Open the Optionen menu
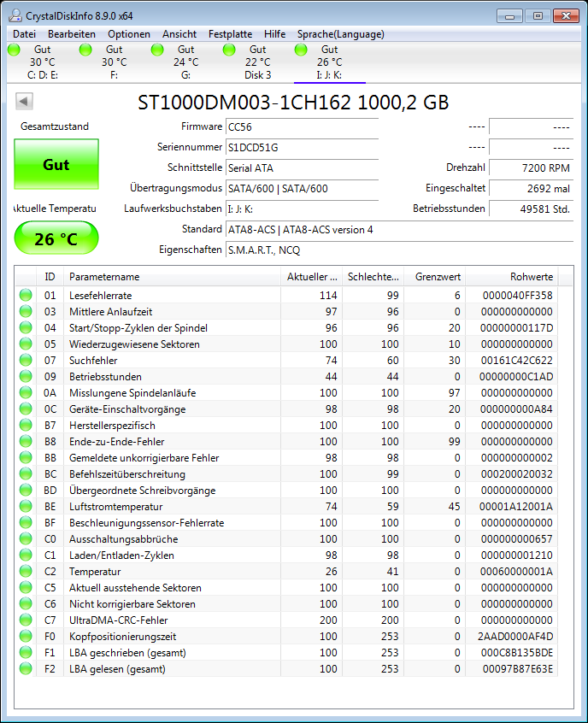588x723 pixels. click(x=129, y=34)
